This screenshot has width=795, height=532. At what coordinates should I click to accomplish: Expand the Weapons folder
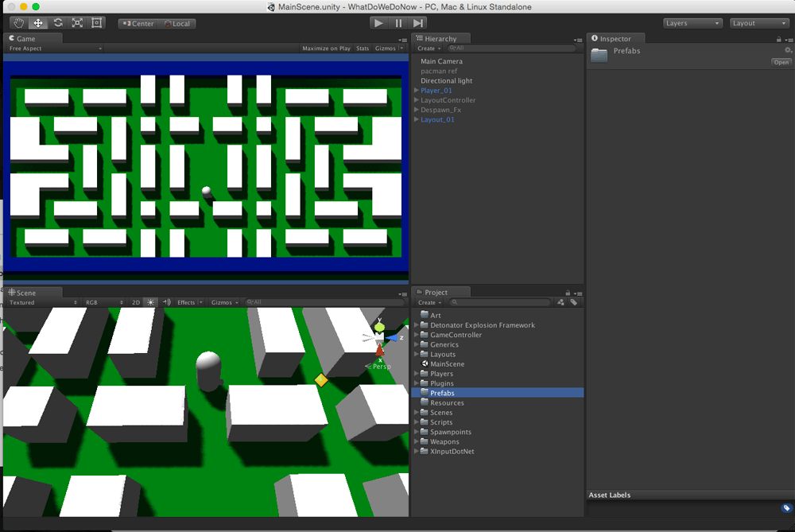(417, 441)
